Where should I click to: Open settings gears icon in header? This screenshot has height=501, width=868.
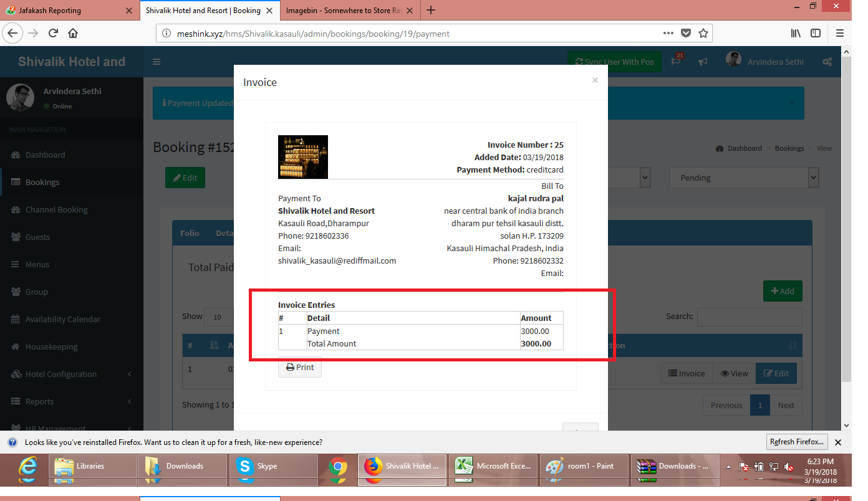(827, 62)
